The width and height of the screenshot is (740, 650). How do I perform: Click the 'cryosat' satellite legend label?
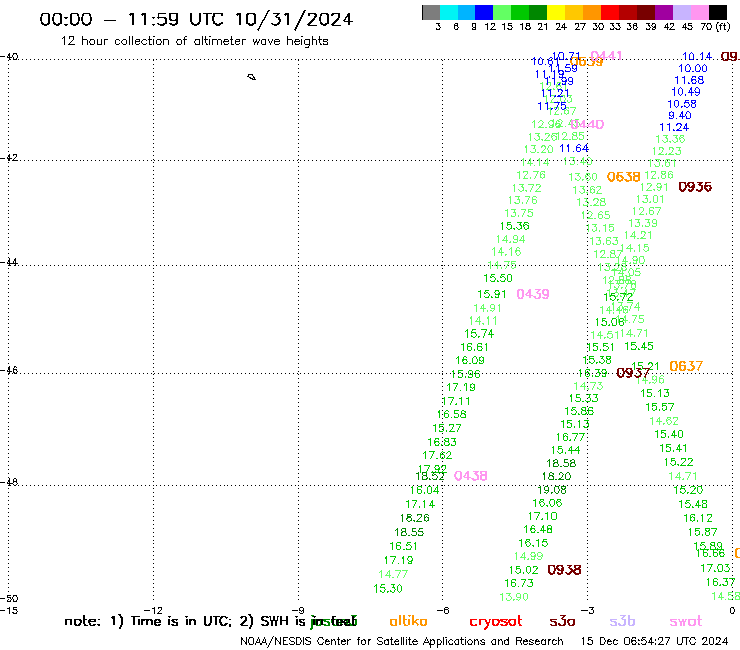(x=496, y=622)
